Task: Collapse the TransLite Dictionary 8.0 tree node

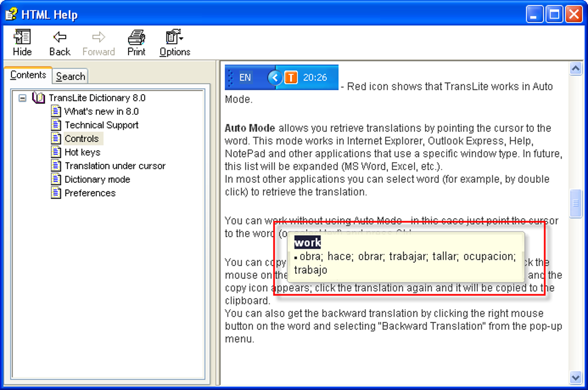Action: click(22, 98)
